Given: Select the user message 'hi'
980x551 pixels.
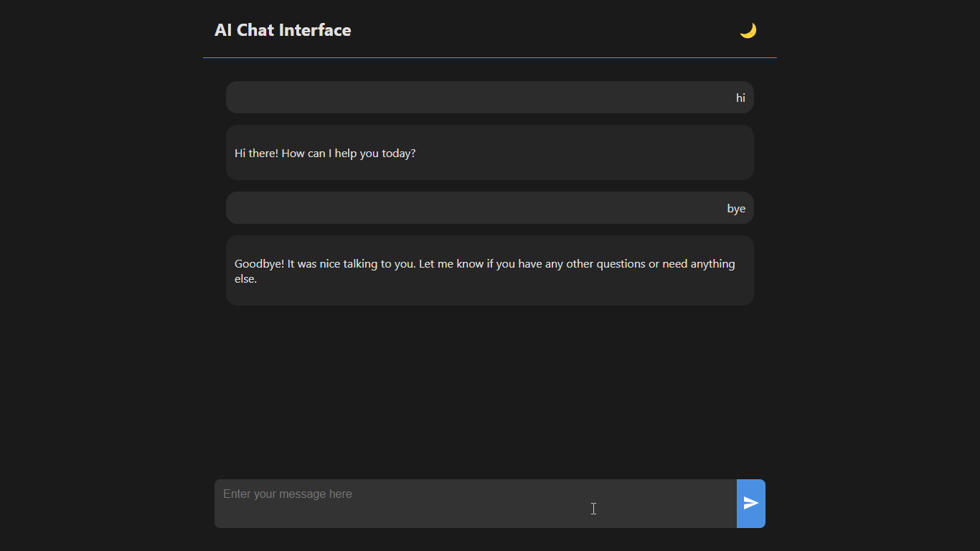Looking at the screenshot, I should [x=740, y=98].
